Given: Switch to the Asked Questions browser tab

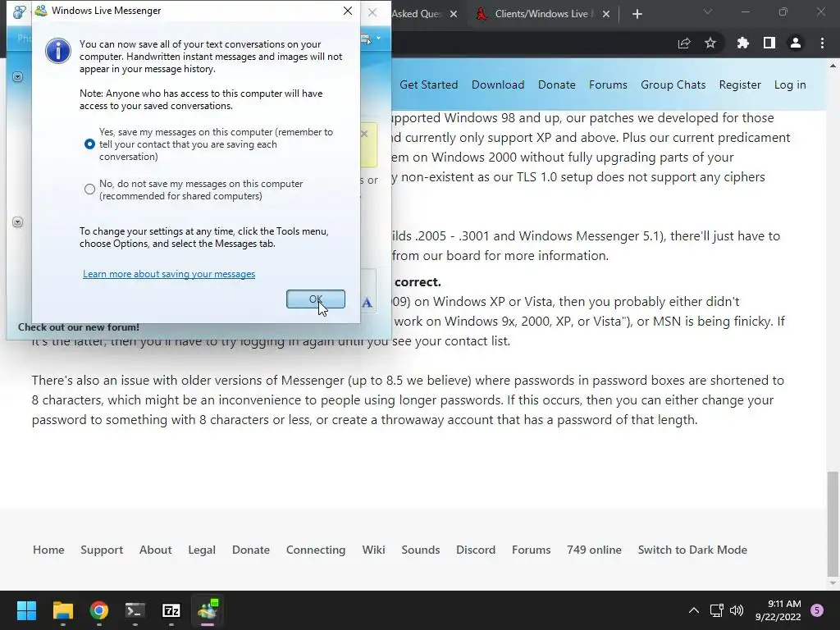Looking at the screenshot, I should point(416,14).
